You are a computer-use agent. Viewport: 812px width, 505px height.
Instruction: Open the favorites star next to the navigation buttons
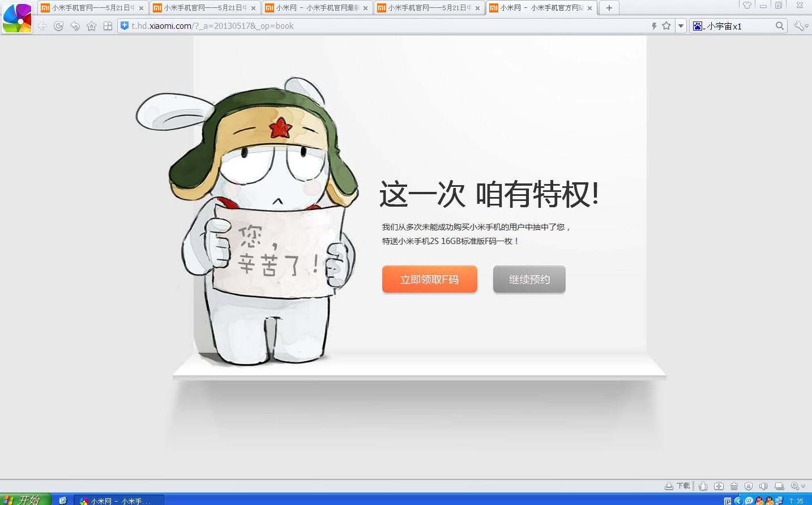91,26
